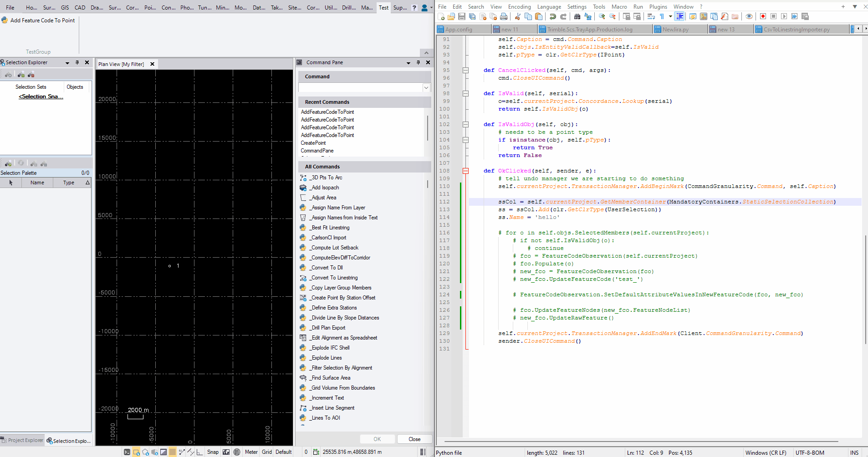The image size is (868, 457).
Task: Click the Undo arrow in Notepad++ toolbar
Action: [x=553, y=16]
